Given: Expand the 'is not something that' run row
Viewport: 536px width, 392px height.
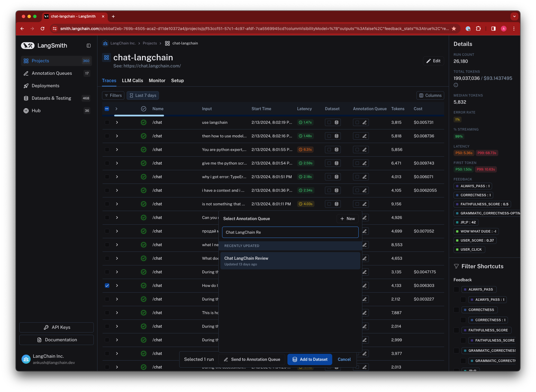Looking at the screenshot, I should click(117, 204).
